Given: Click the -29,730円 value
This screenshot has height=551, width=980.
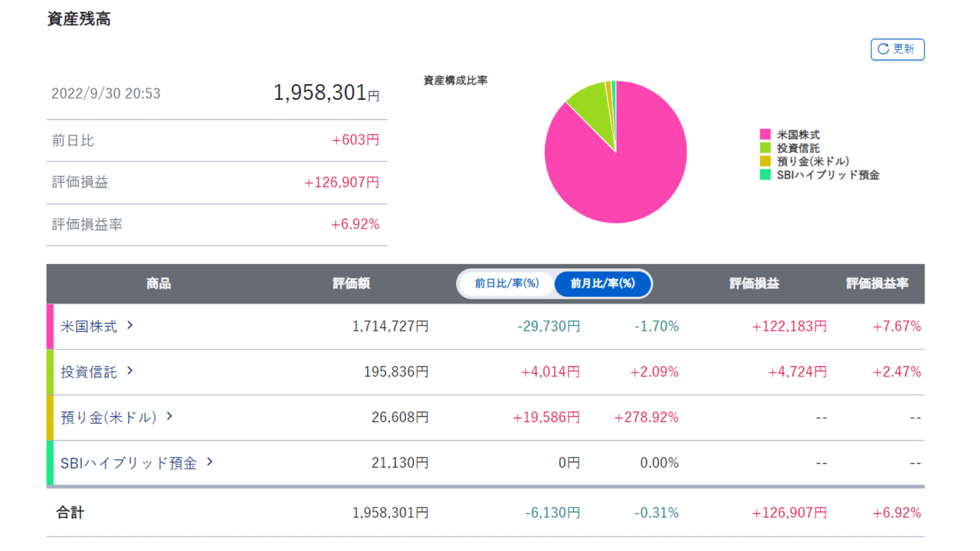Looking at the screenshot, I should (x=548, y=326).
